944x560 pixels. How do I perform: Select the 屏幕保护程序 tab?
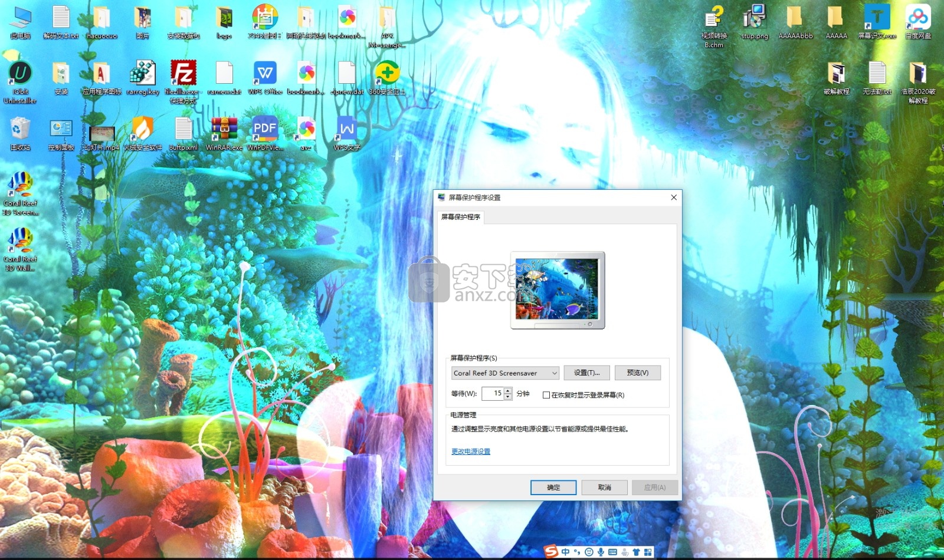pos(461,217)
